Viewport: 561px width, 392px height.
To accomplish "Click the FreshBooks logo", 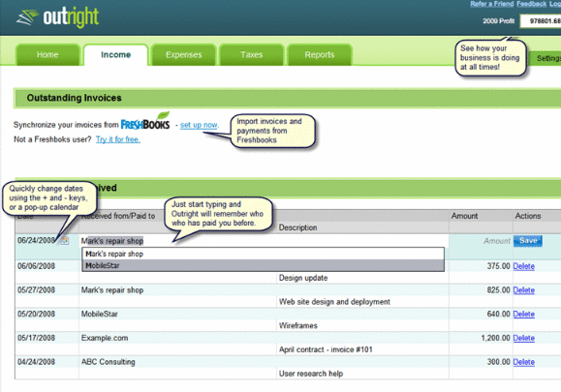I will click(145, 122).
